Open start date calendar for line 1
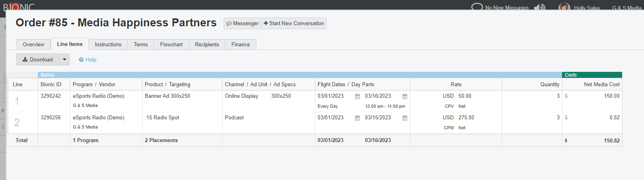 [357, 97]
